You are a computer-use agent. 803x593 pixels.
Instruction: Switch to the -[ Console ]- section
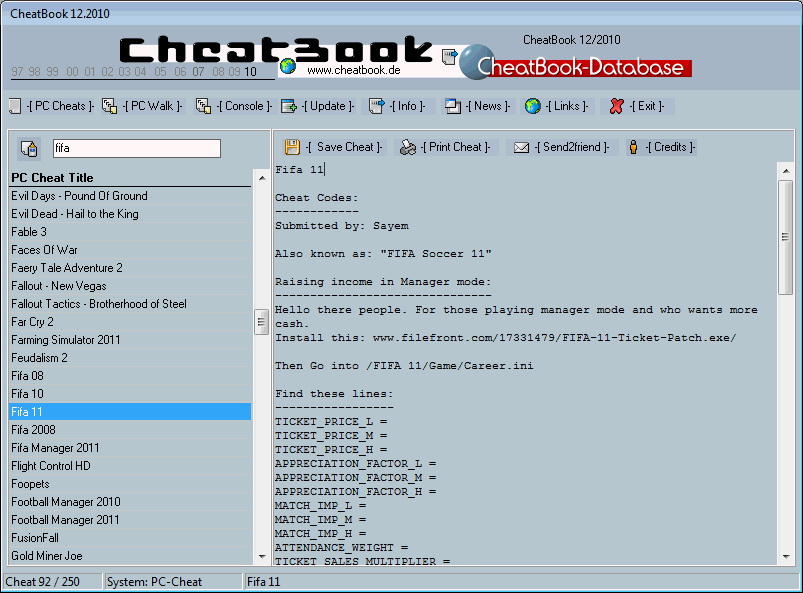click(244, 106)
